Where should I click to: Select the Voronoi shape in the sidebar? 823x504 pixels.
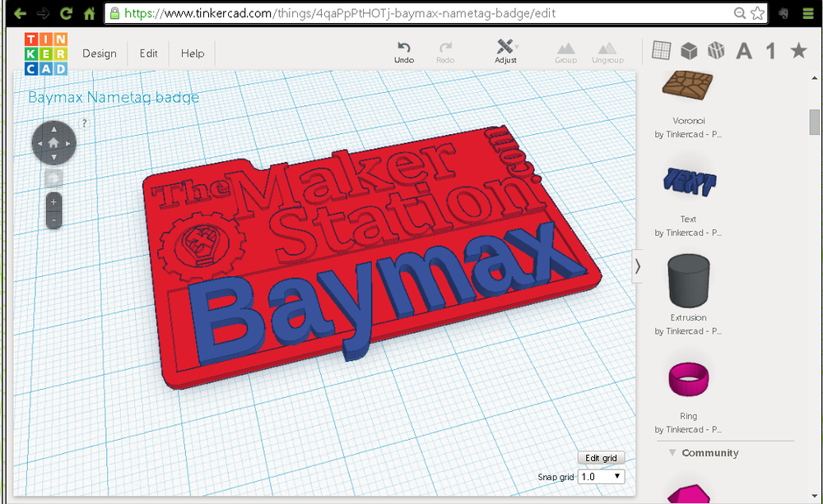click(687, 86)
